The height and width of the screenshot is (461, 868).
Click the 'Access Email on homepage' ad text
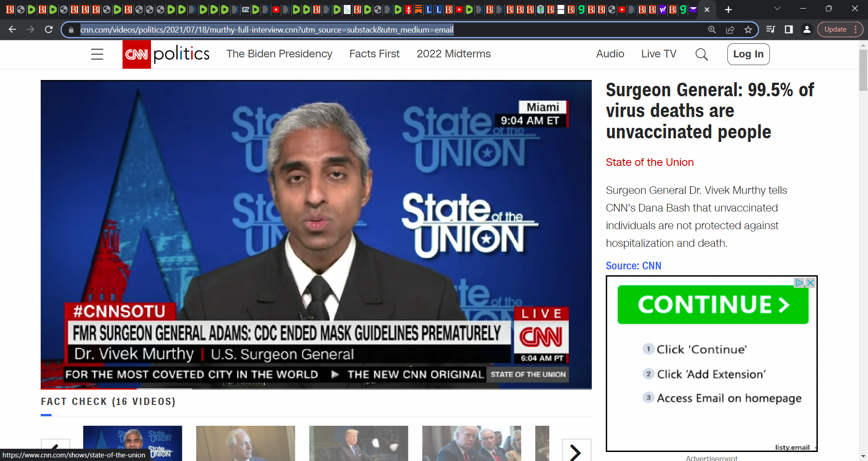[729, 398]
